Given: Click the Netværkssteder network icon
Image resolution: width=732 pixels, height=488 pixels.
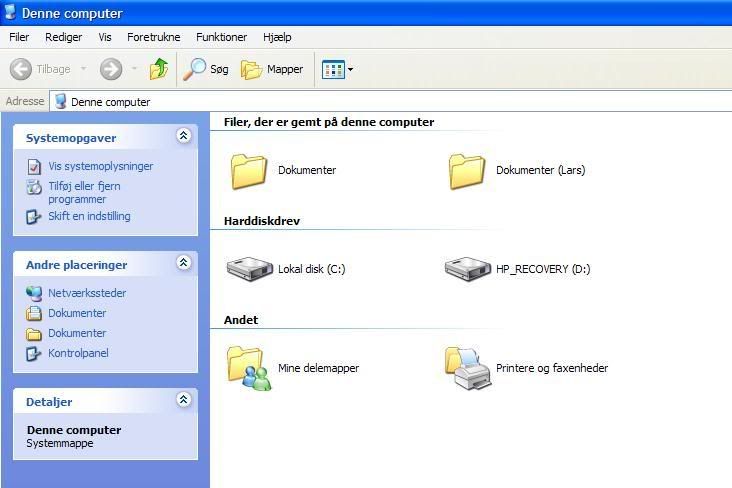Looking at the screenshot, I should point(34,293).
